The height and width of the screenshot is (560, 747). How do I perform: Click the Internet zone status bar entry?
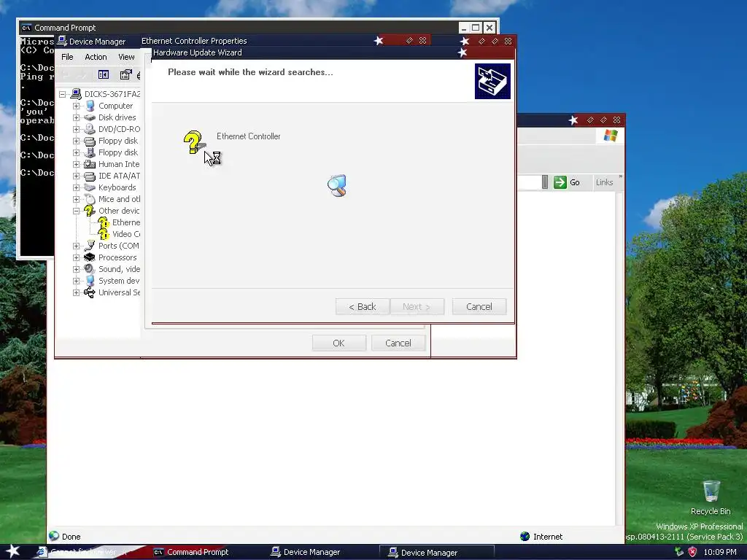click(542, 537)
